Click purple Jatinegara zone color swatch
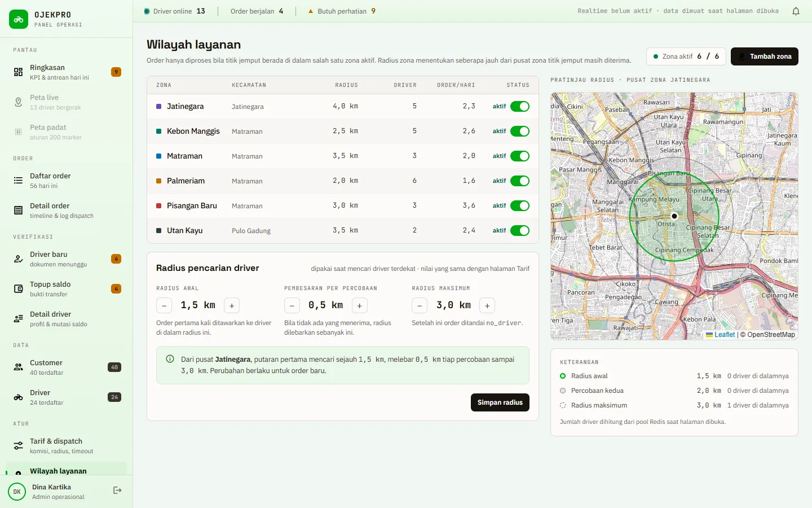812x508 pixels. (158, 107)
